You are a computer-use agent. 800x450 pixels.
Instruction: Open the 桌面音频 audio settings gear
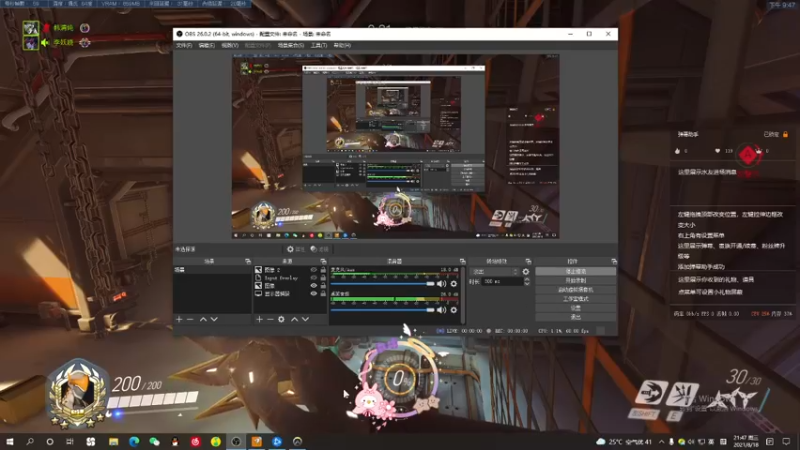[x=454, y=310]
